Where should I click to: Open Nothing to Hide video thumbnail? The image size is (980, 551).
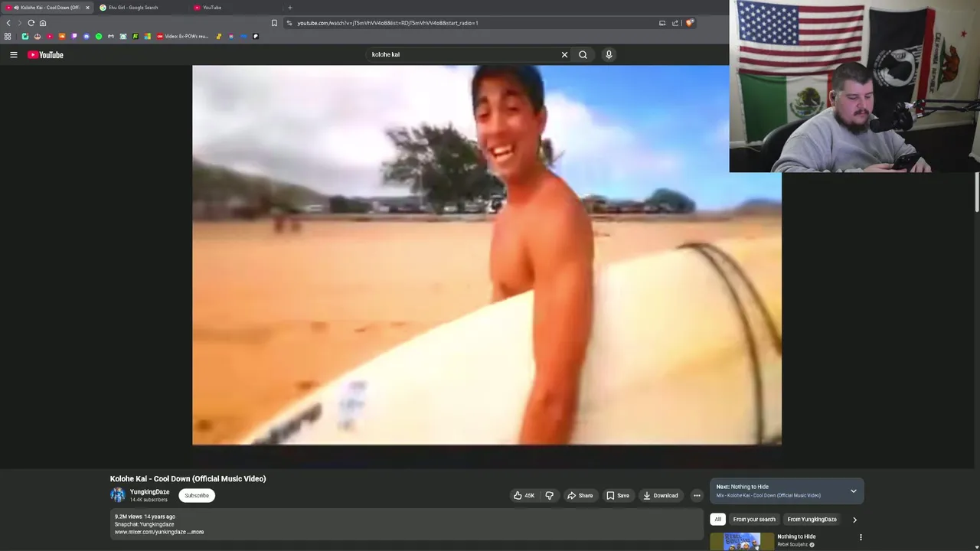[741, 542]
